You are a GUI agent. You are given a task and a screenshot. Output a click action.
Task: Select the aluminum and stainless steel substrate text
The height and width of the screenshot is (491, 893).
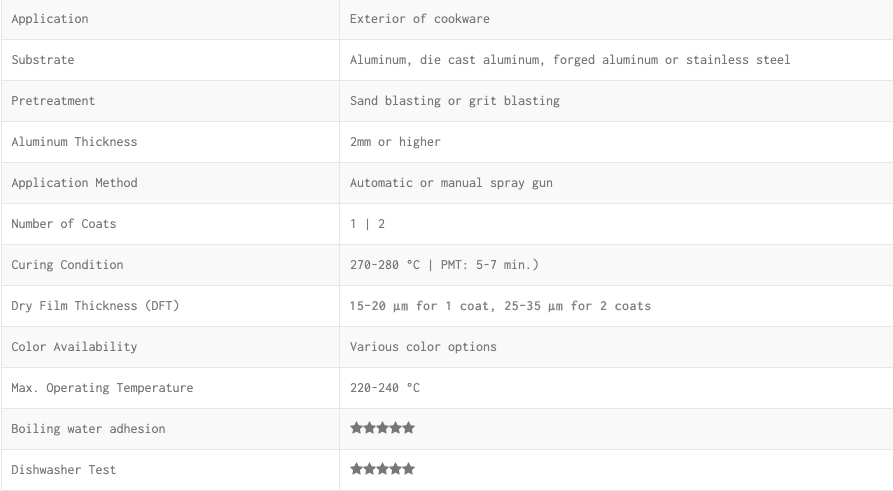pos(570,60)
